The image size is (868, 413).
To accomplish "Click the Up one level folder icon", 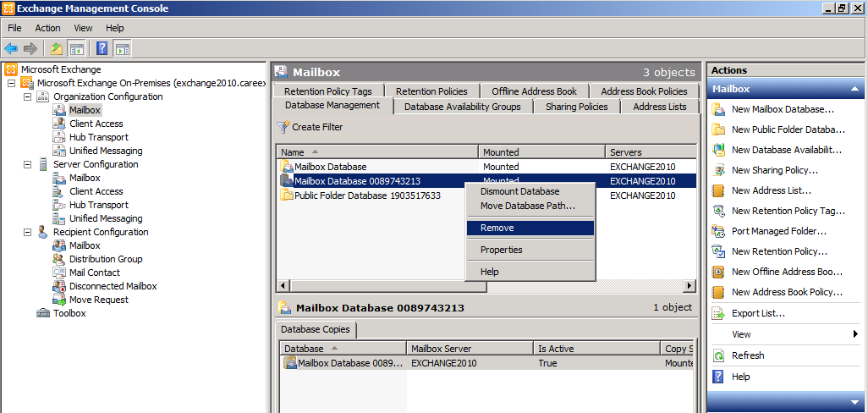I will 57,49.
